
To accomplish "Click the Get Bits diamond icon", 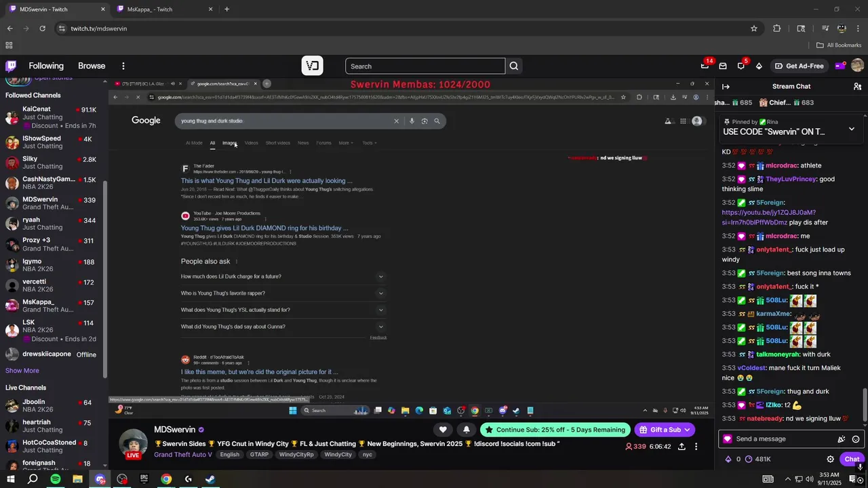I will tap(759, 66).
